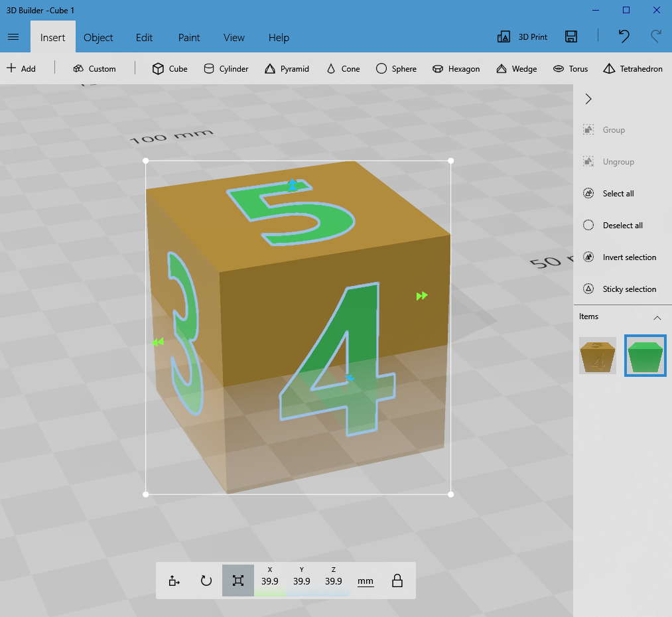The image size is (672, 617).
Task: Click the Ungroup option
Action: tap(608, 161)
